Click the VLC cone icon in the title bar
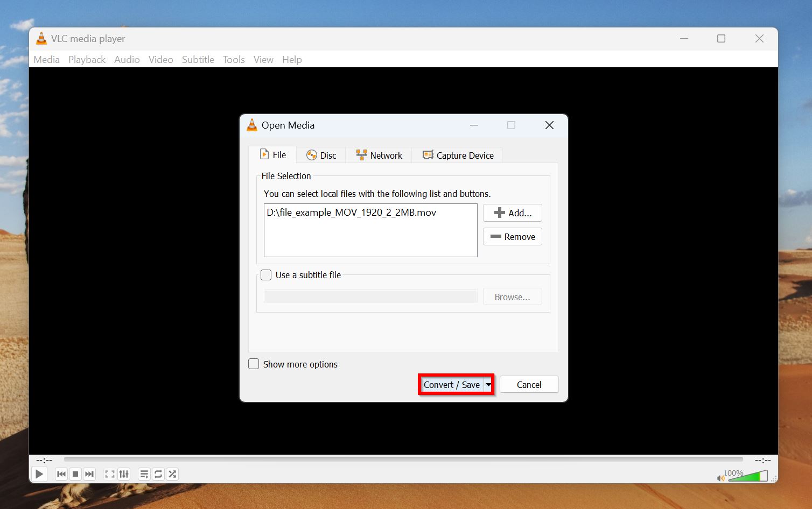Viewport: 812px width, 509px height. [x=41, y=39]
